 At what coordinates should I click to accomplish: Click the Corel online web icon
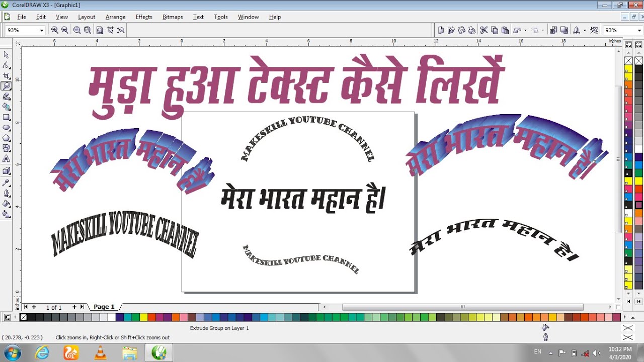595,30
